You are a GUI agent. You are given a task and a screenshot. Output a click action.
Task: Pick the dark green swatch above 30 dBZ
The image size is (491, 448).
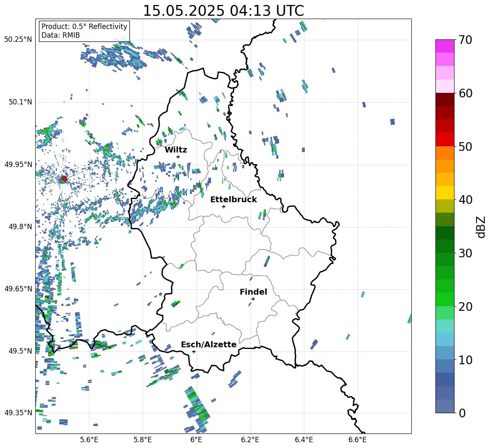pyautogui.click(x=445, y=246)
